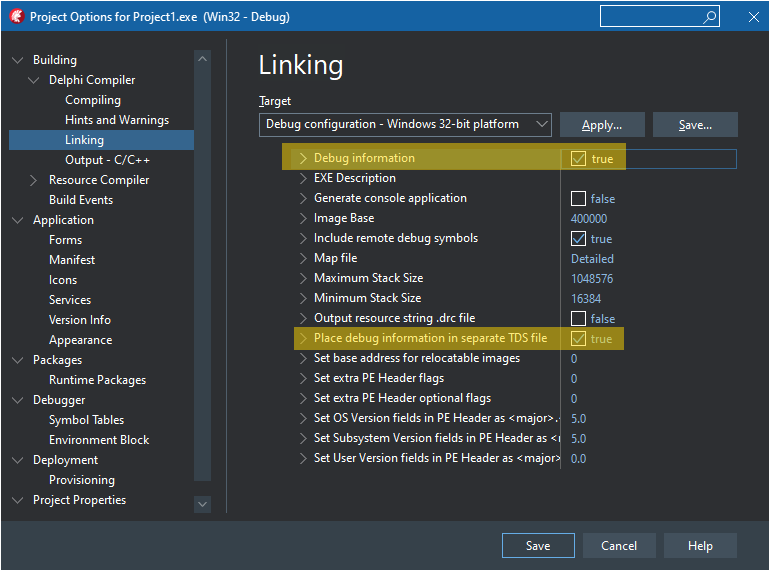
Task: Enable Generate console application checkbox
Action: click(x=578, y=199)
